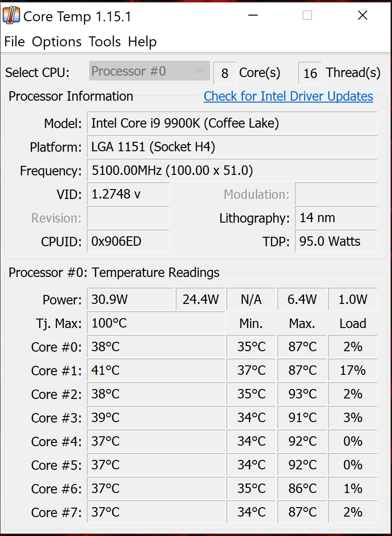392x536 pixels.
Task: Click Core #3 load value 3%
Action: (353, 417)
